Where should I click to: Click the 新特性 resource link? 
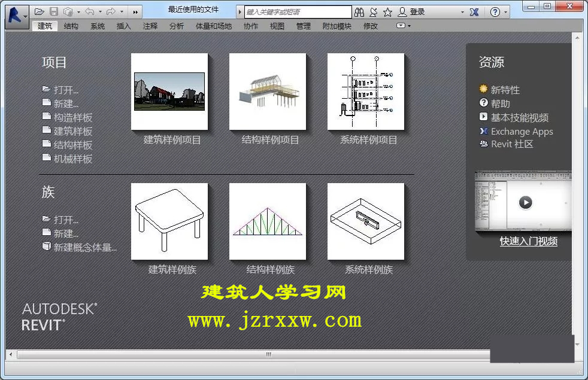click(500, 90)
